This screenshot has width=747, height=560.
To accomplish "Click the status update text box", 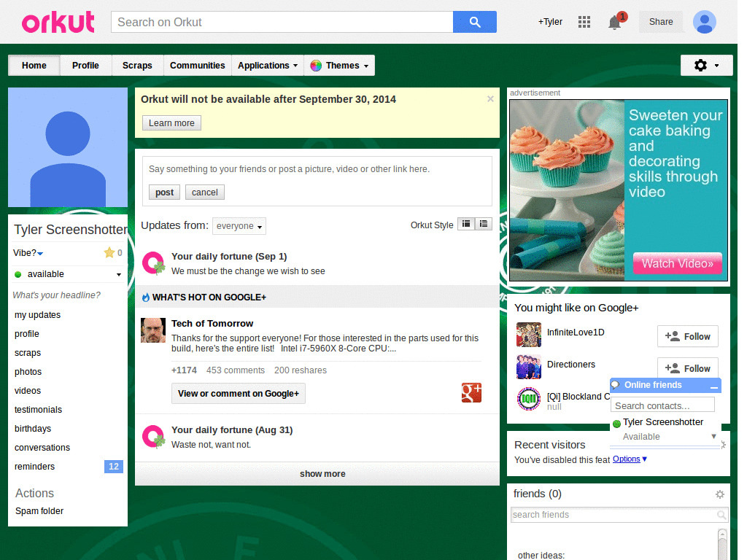I will point(317,169).
